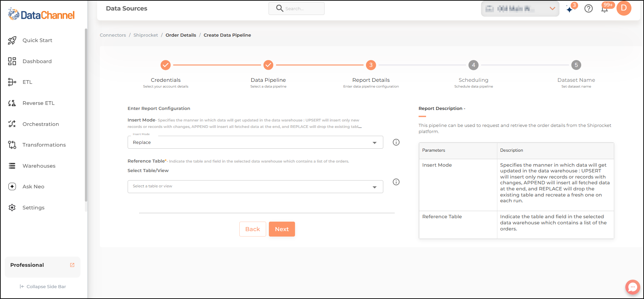Click the Reference Table table cell
644x299 pixels.
[458, 225]
